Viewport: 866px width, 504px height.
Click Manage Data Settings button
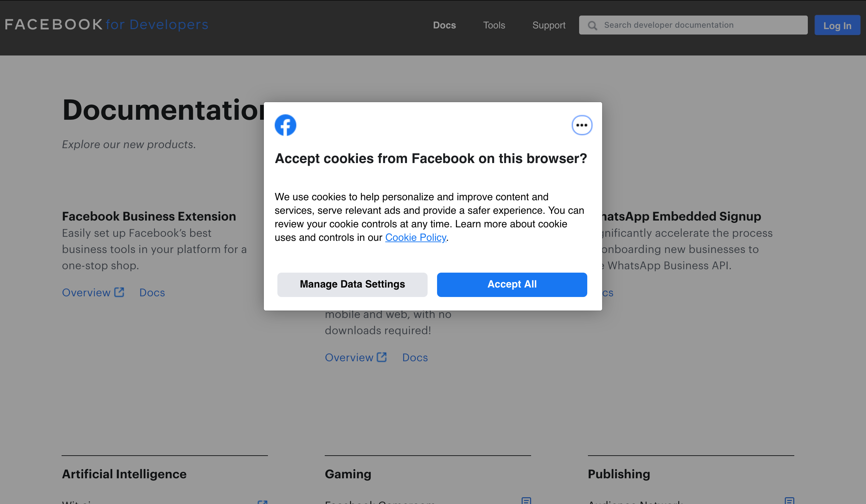tap(352, 284)
